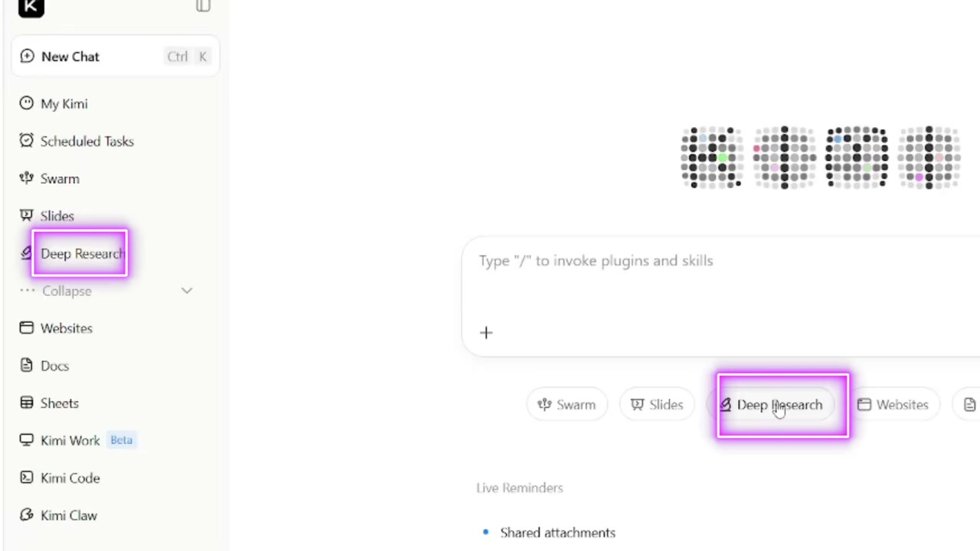This screenshot has height=551, width=980.
Task: Click the plus attachment icon
Action: (x=486, y=333)
